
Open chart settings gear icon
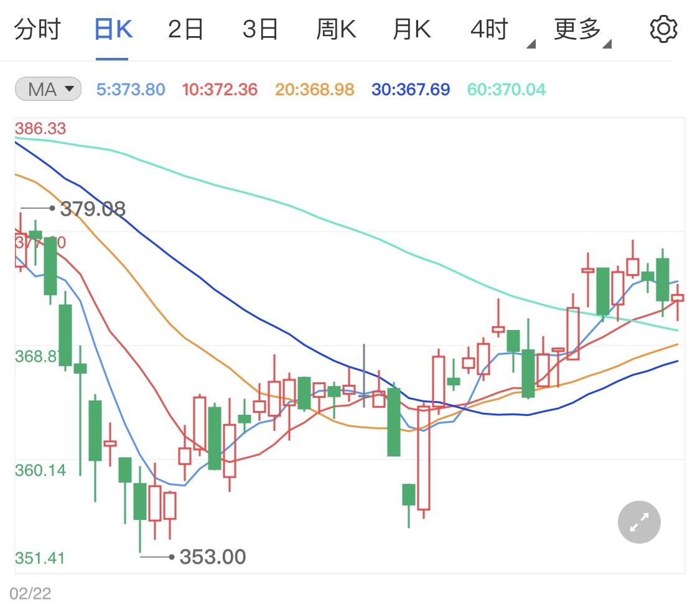click(663, 29)
